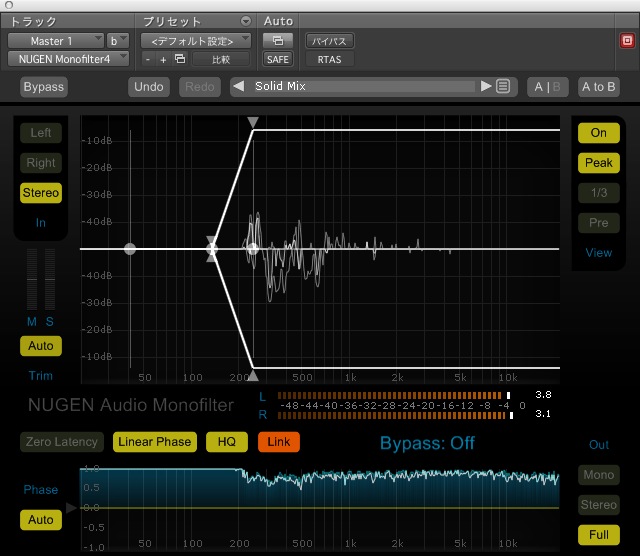Load the previous preset with the left arrow
Screen dimensions: 640x556
click(239, 87)
